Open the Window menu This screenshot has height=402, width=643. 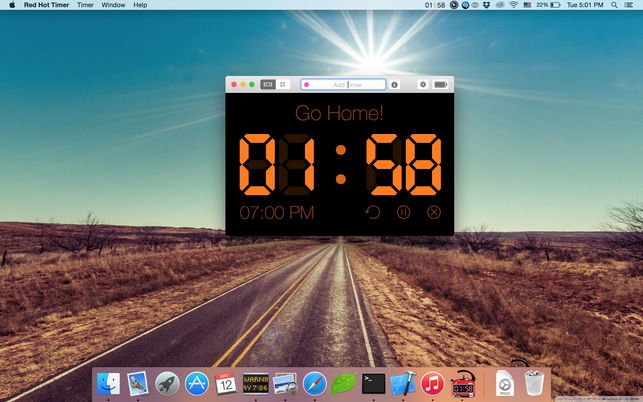(x=113, y=5)
